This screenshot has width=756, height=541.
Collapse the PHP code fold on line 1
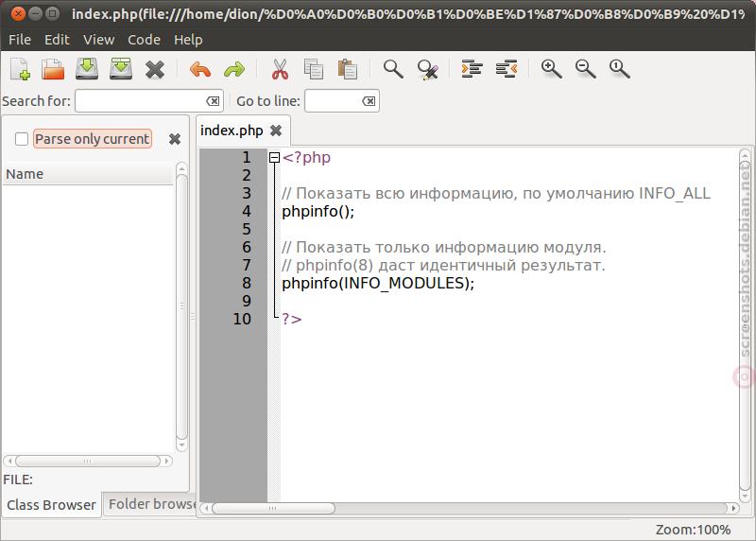click(x=274, y=157)
